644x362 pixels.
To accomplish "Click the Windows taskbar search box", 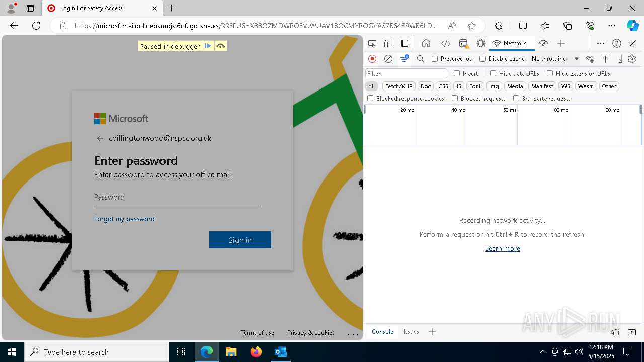I will (97, 352).
